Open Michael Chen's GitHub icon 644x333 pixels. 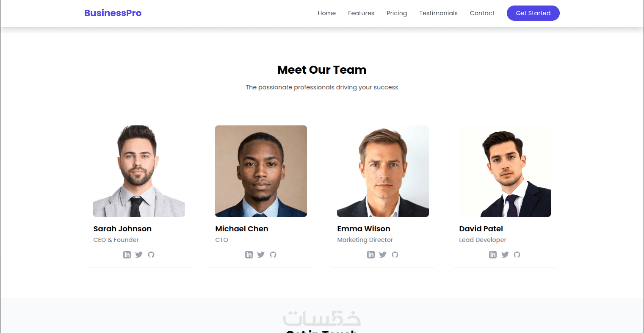tap(273, 255)
